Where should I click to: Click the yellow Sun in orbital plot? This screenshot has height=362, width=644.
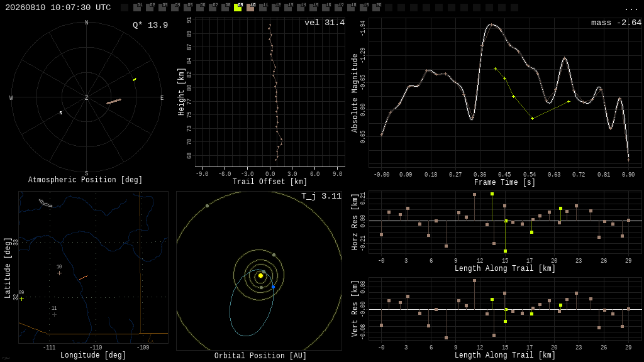260,275
